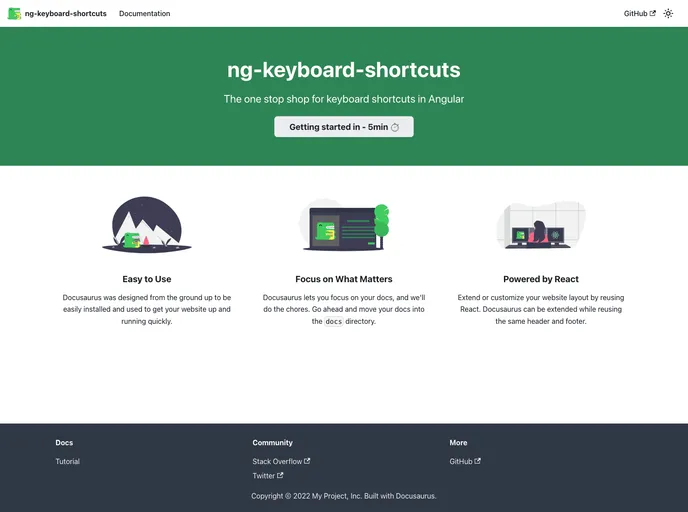The height and width of the screenshot is (512, 688).
Task: Click the Powered by React heading
Action: click(x=541, y=279)
